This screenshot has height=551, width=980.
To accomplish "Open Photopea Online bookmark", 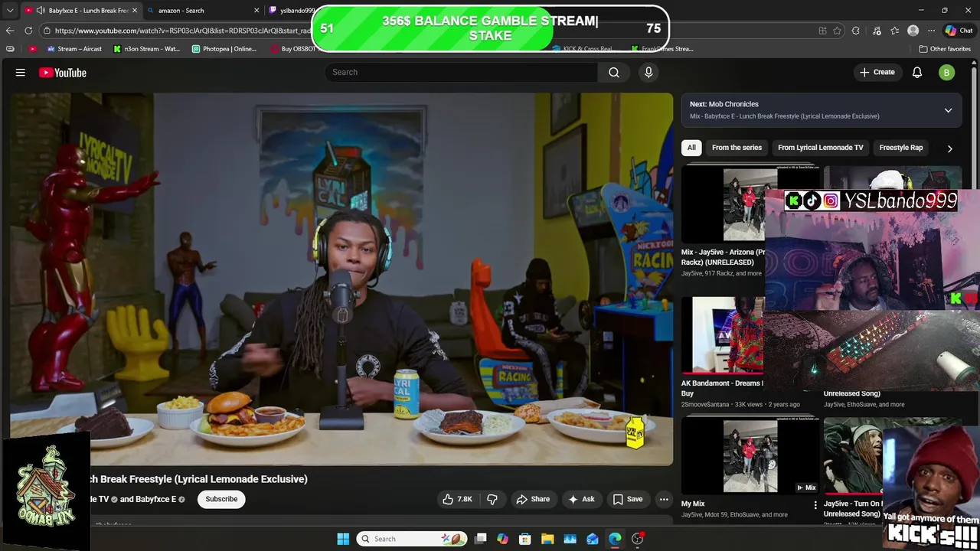I will (x=224, y=49).
